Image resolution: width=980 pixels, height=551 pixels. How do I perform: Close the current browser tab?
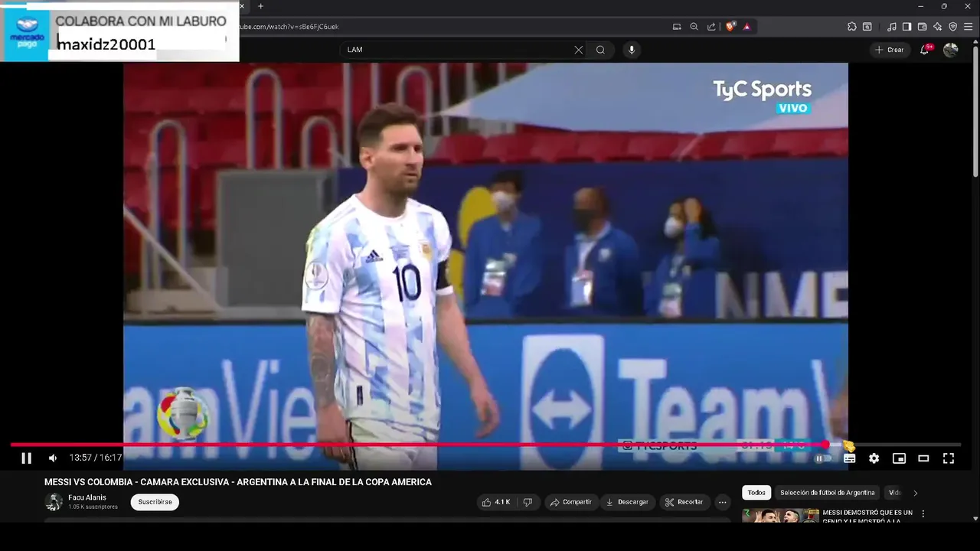pyautogui.click(x=242, y=6)
